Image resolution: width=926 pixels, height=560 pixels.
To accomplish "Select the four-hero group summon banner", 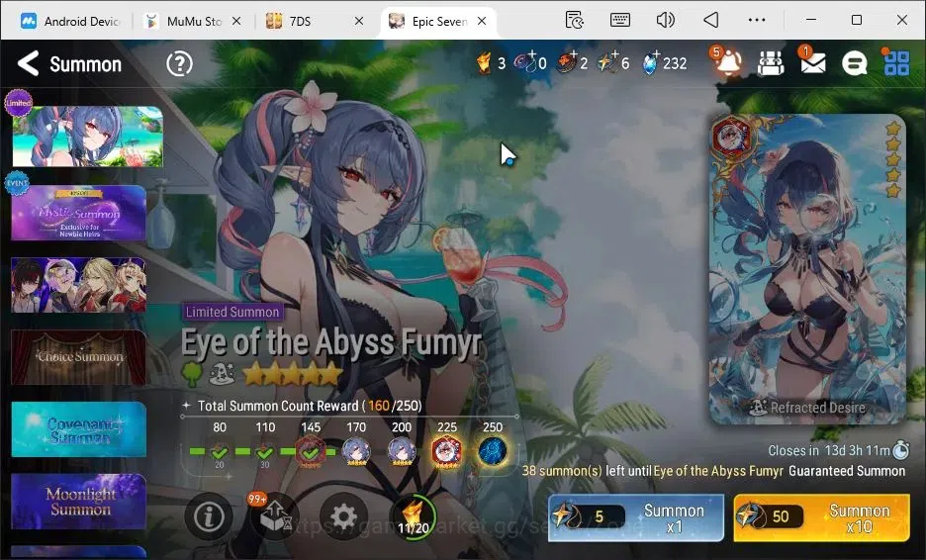I will 78,285.
